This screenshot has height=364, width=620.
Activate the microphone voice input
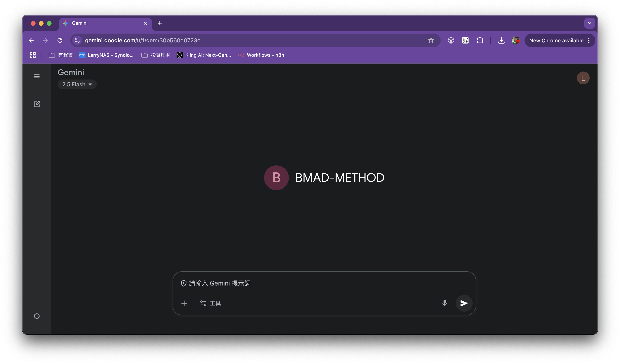(x=445, y=303)
